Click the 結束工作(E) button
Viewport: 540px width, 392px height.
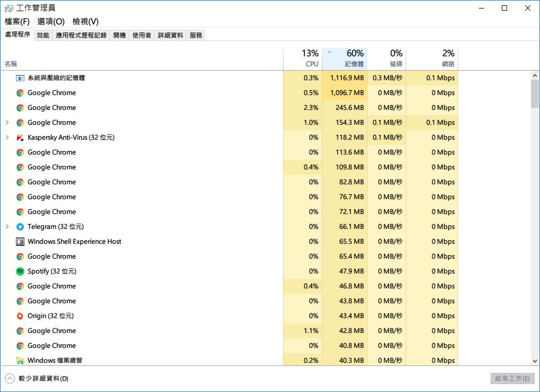coord(512,379)
